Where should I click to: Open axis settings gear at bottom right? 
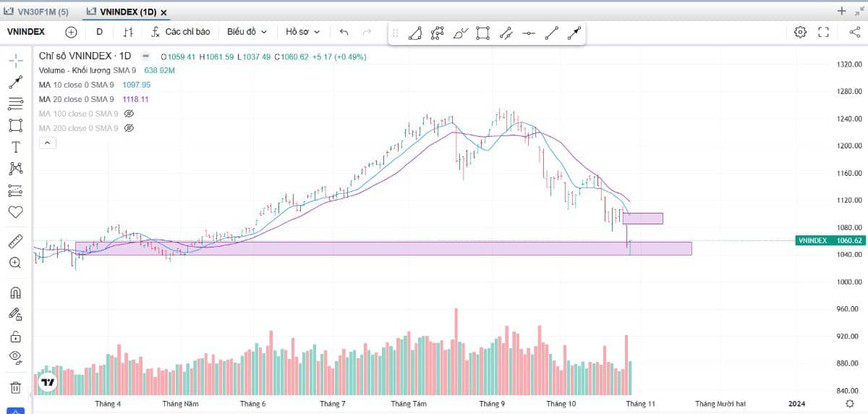click(850, 403)
